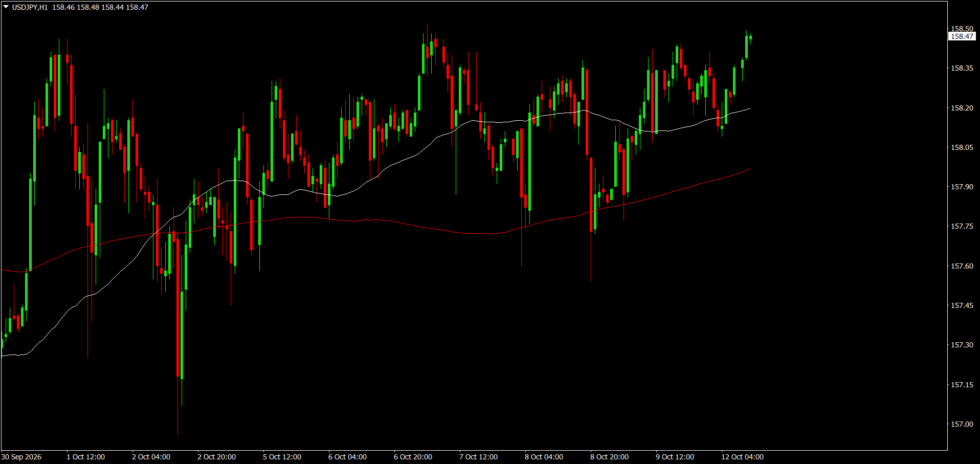Click the 7 Oct 12:00 time label
This screenshot has width=980, height=464.
coord(479,457)
